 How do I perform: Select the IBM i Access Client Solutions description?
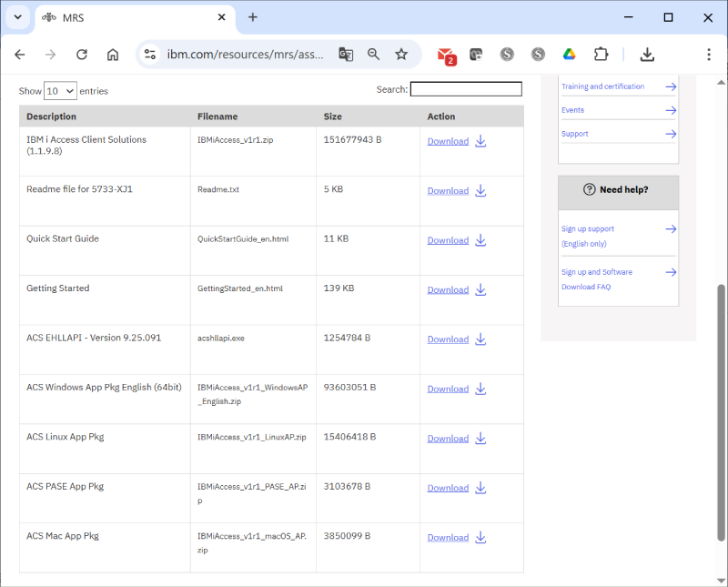tap(86, 146)
